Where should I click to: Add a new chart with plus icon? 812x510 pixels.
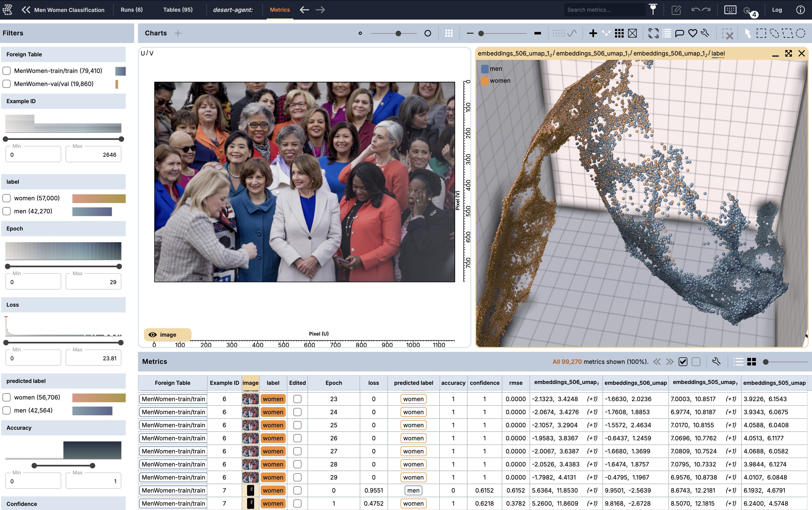[178, 33]
